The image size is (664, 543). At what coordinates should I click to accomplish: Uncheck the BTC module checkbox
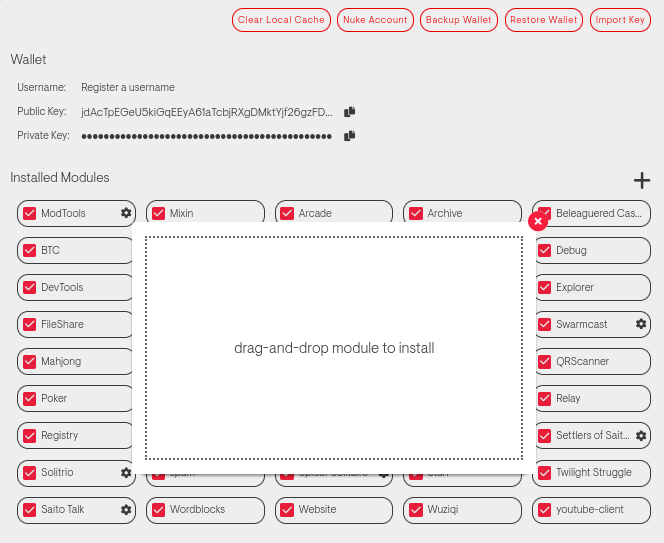tap(30, 250)
